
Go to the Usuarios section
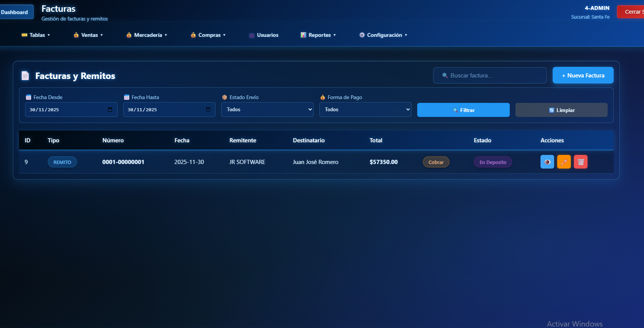click(x=264, y=35)
